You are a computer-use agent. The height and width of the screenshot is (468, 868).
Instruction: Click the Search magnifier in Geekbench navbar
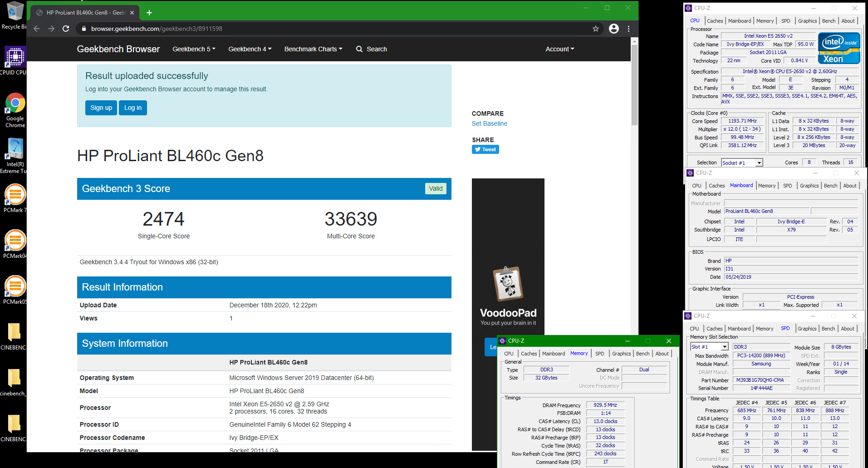359,49
